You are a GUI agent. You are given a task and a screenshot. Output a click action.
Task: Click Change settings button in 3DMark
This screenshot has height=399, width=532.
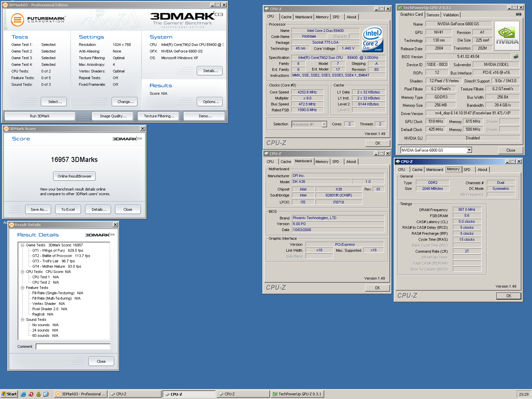click(125, 102)
